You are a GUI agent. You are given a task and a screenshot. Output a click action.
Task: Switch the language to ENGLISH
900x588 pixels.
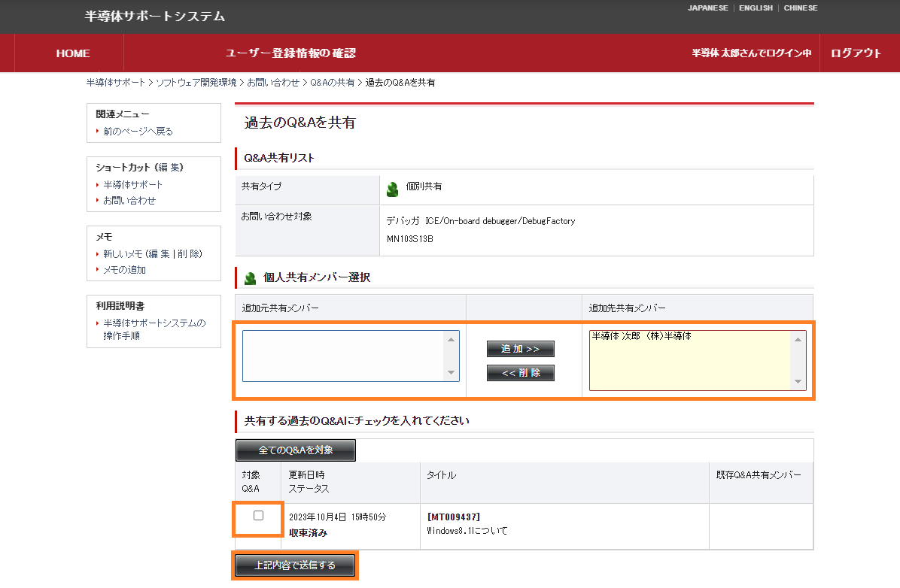(x=756, y=8)
